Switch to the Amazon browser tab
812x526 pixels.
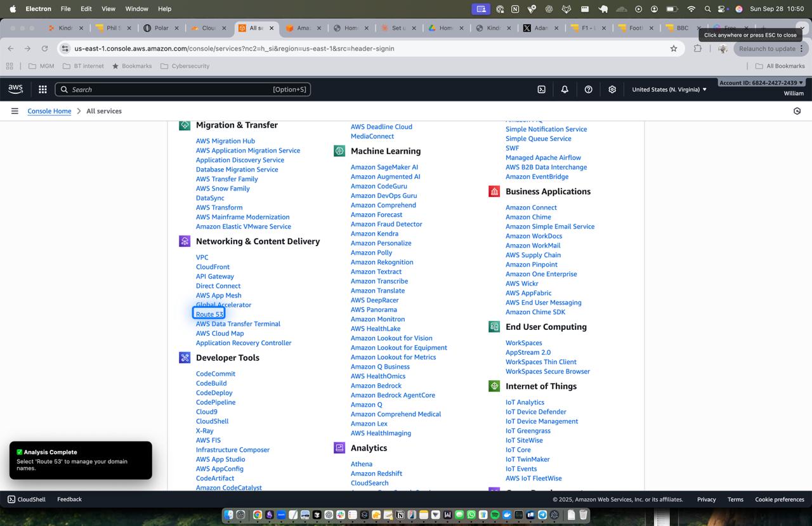(303, 29)
